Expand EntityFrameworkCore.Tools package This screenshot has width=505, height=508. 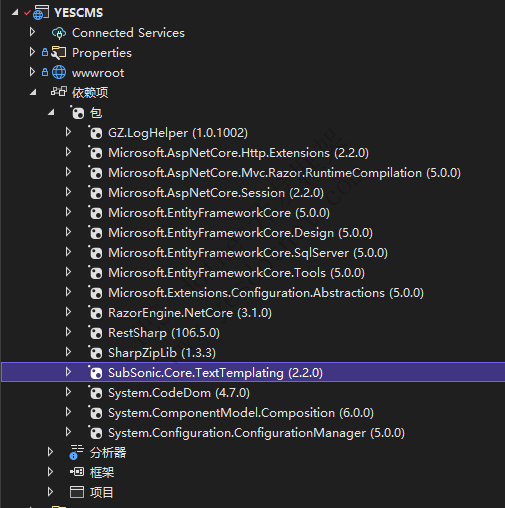68,272
